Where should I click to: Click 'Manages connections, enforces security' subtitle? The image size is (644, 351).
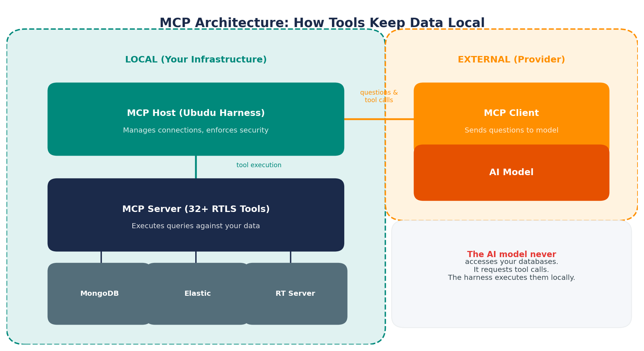(196, 130)
